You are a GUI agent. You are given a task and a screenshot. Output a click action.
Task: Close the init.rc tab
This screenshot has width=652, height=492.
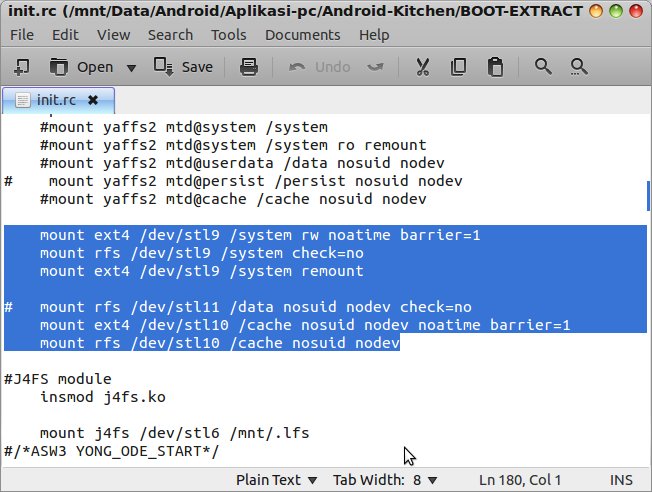click(93, 100)
